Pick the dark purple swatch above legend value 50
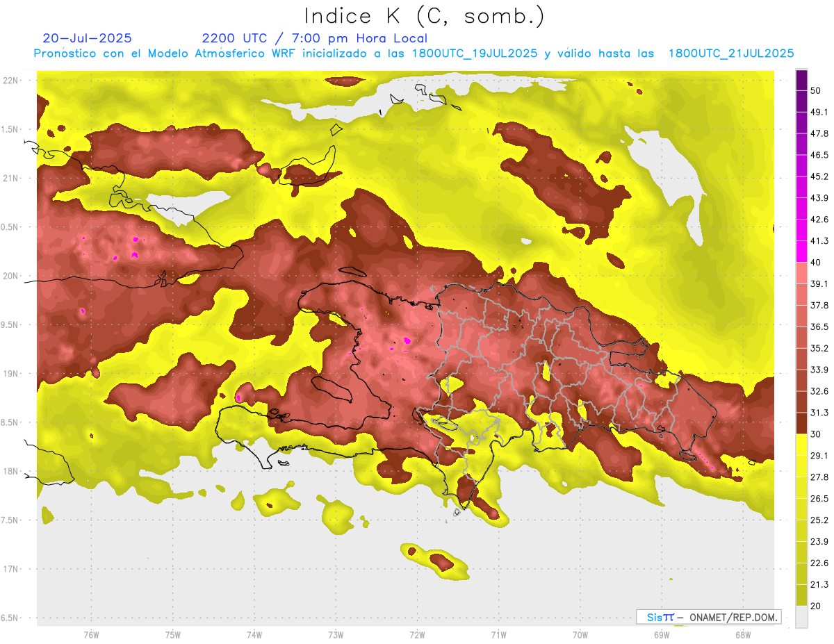This screenshot has width=834, height=644. [801, 81]
